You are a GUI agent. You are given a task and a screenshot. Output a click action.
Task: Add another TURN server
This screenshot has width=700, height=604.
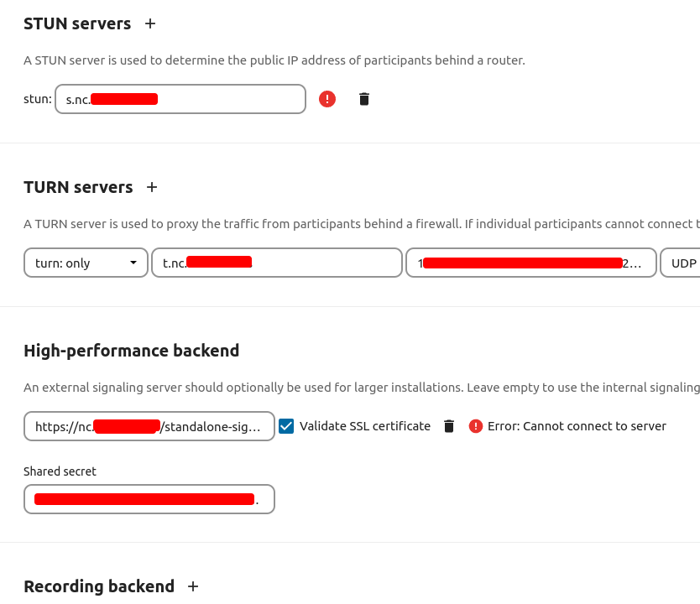tap(151, 187)
